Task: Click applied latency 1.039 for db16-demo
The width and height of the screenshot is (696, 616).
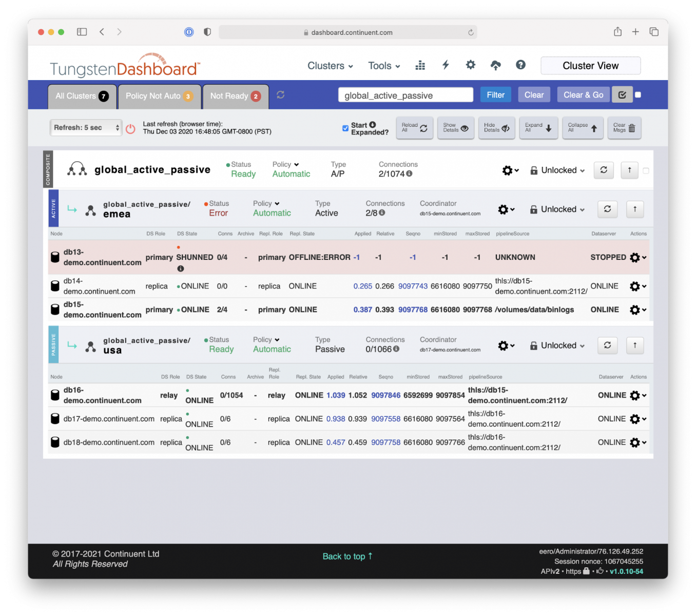Action: [336, 395]
